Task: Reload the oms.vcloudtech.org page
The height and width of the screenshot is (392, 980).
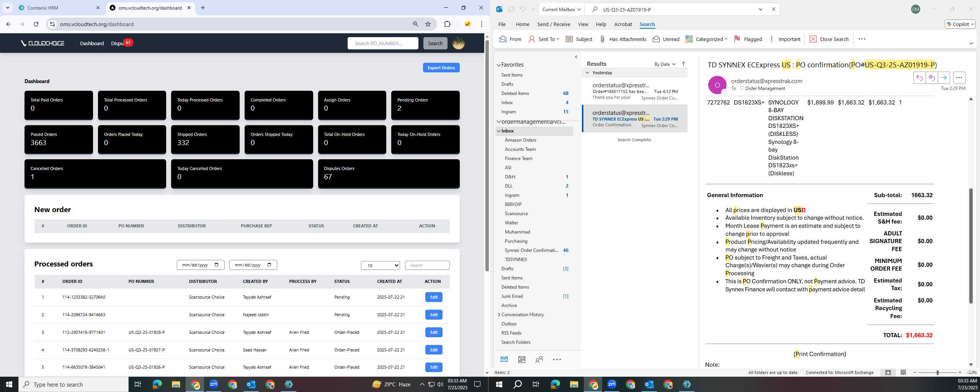Action: tap(36, 24)
